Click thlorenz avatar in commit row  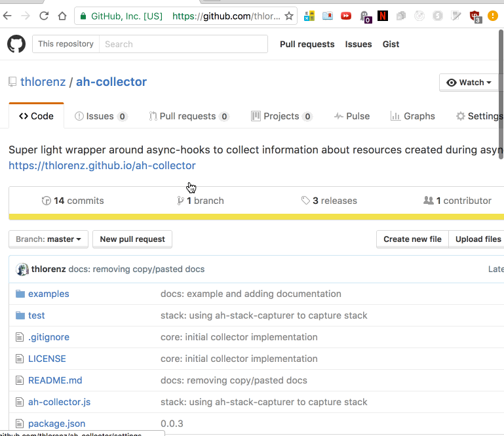[22, 269]
